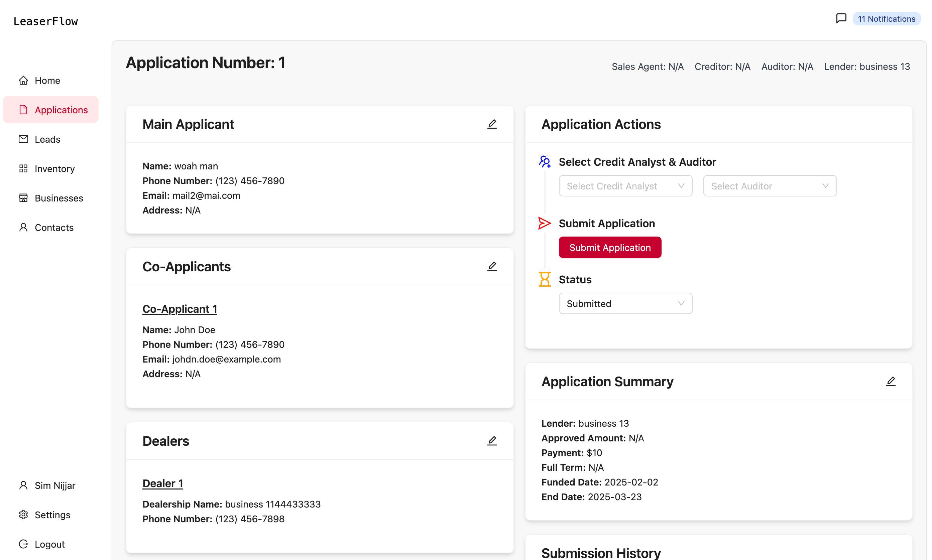This screenshot has height=560, width=932.
Task: Click the Leads envelope icon
Action: (23, 139)
